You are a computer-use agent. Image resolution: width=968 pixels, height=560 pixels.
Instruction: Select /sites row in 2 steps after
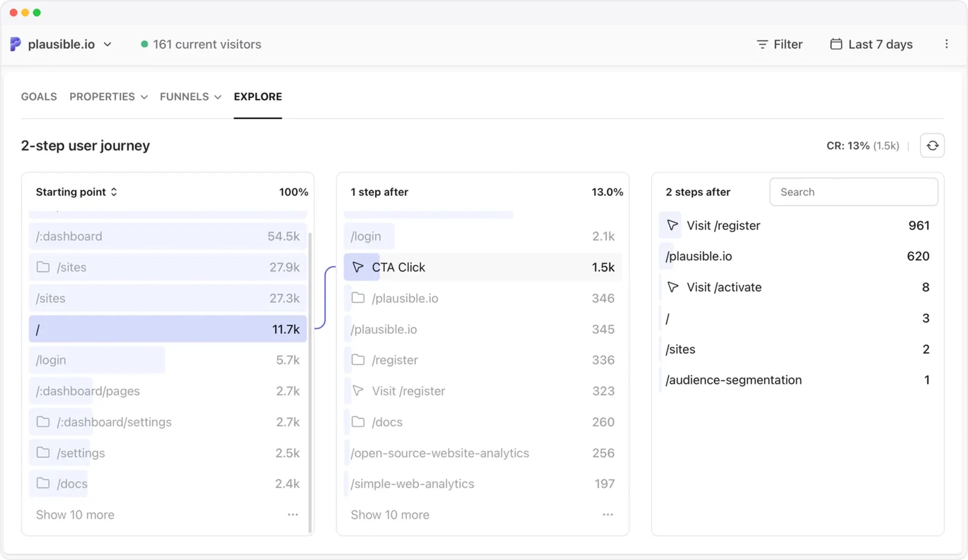pyautogui.click(x=797, y=349)
